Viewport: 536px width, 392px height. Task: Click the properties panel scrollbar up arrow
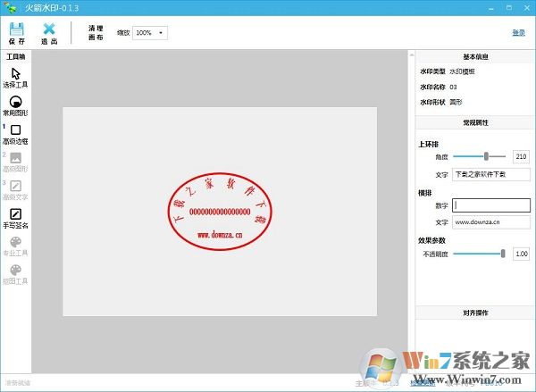click(x=412, y=54)
